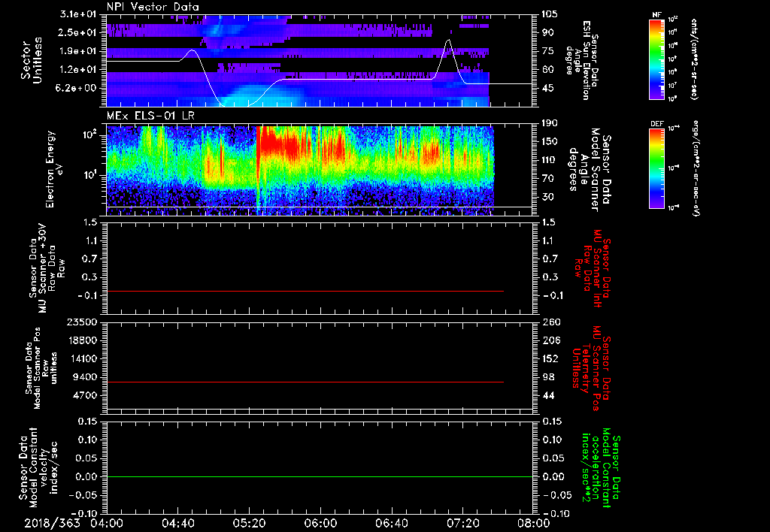Screen dimensions: 770x532
Task: Click the 'DEF' label above the color bar
Action: coord(656,124)
